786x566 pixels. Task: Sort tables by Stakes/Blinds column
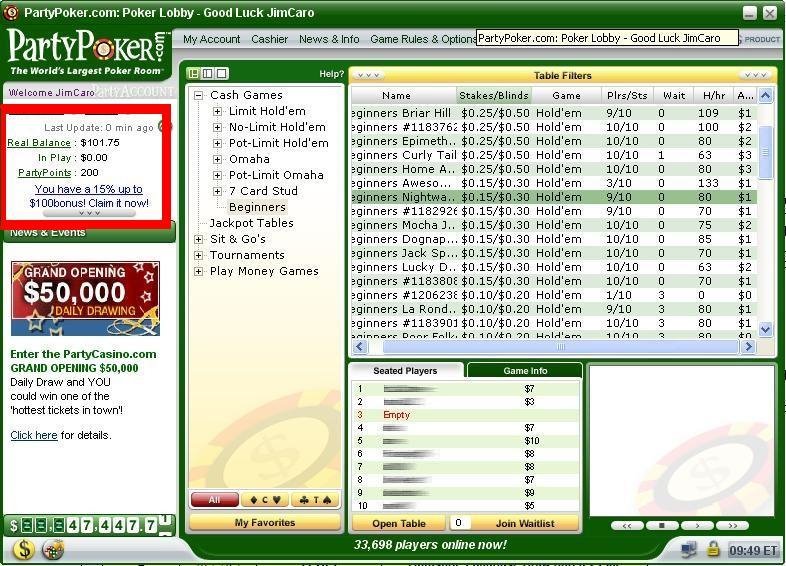click(x=494, y=95)
